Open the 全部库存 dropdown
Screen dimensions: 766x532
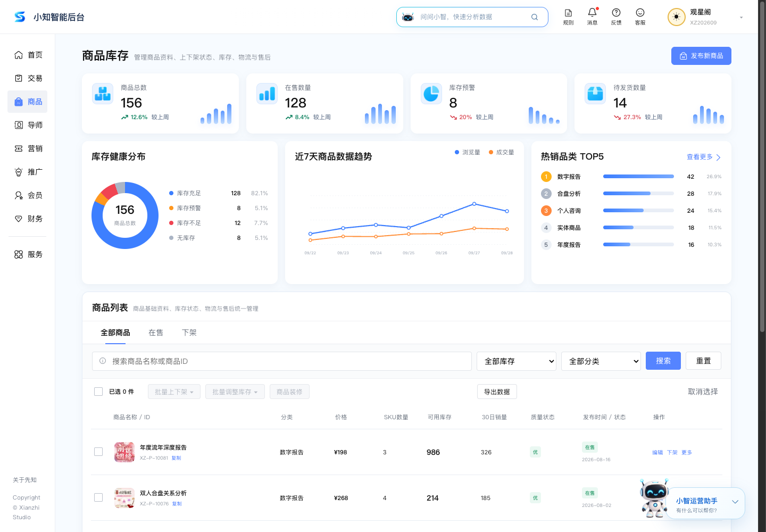[x=517, y=361]
